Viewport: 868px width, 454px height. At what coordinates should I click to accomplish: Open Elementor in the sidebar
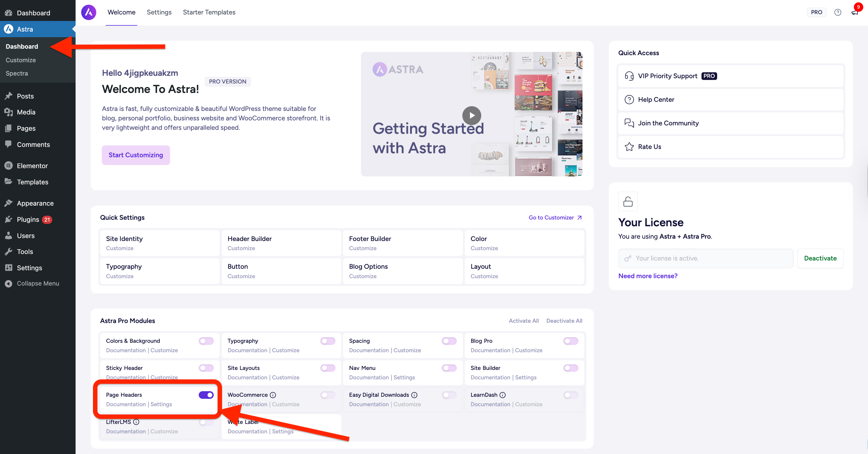click(x=32, y=166)
